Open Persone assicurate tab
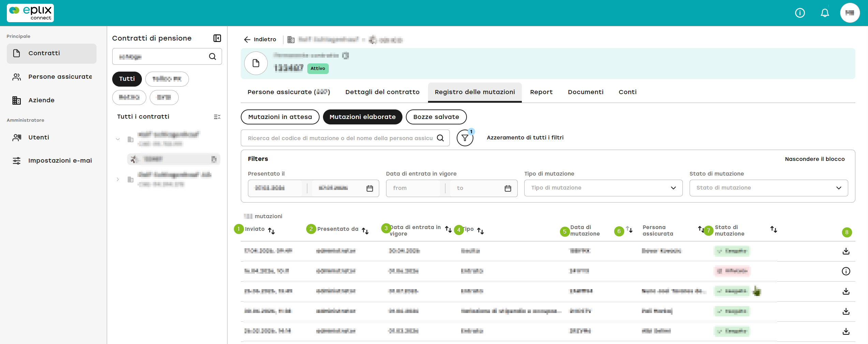 (289, 92)
